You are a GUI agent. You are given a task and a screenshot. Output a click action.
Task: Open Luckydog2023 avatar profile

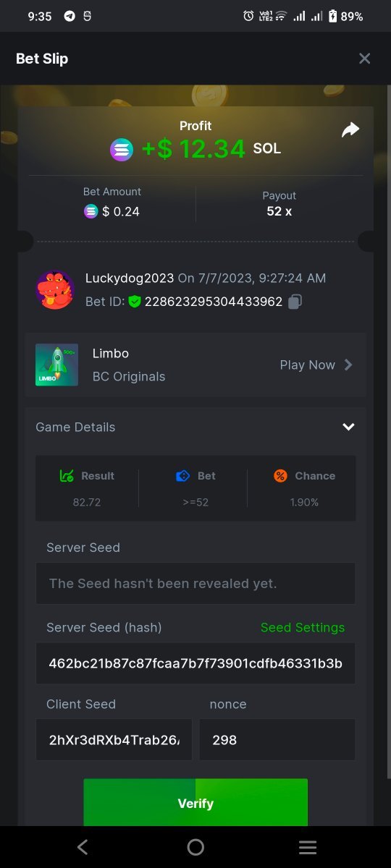(x=55, y=290)
